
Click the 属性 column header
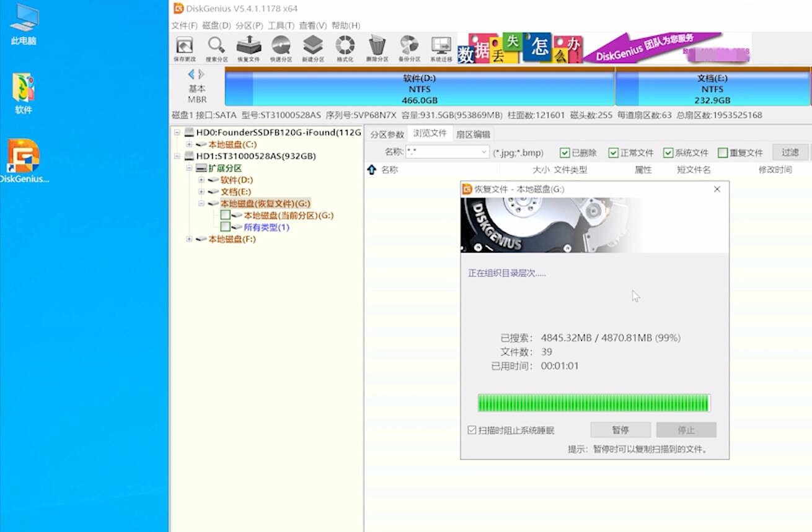click(643, 170)
